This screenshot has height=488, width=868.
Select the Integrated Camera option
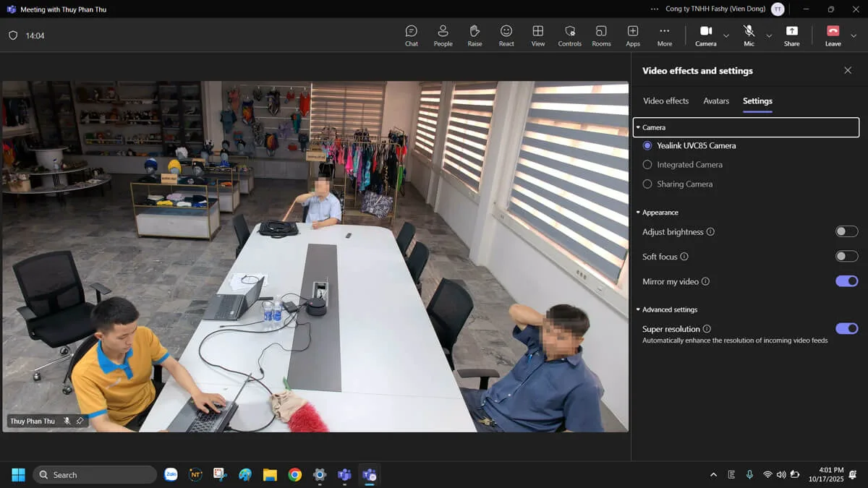coord(647,165)
